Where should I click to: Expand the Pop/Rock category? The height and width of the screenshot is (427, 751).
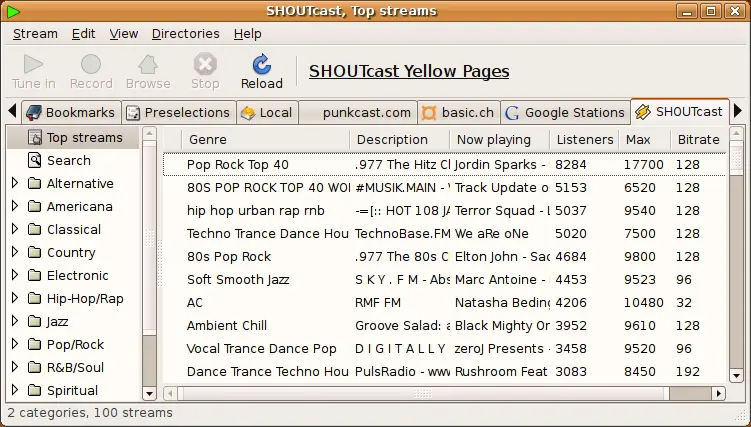[x=15, y=344]
